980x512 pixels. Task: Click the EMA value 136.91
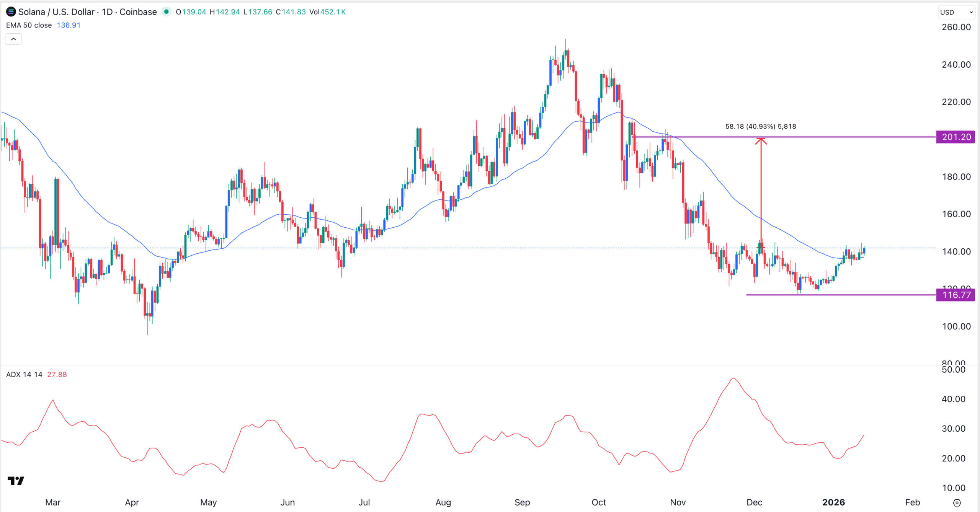coord(69,25)
